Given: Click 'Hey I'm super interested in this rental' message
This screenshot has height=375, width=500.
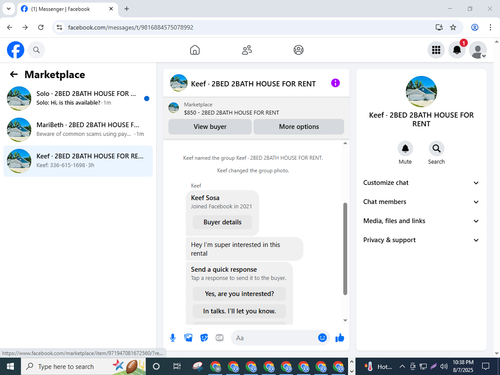Looking at the screenshot, I should pyautogui.click(x=244, y=249).
